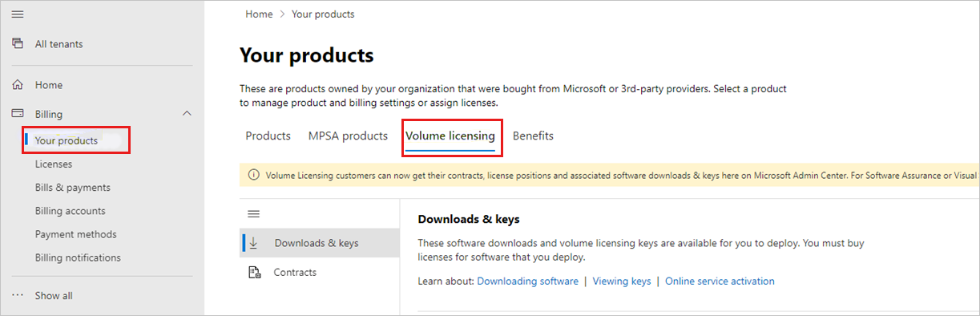Click the All tenants icon
Image resolution: width=980 pixels, height=316 pixels.
click(18, 44)
